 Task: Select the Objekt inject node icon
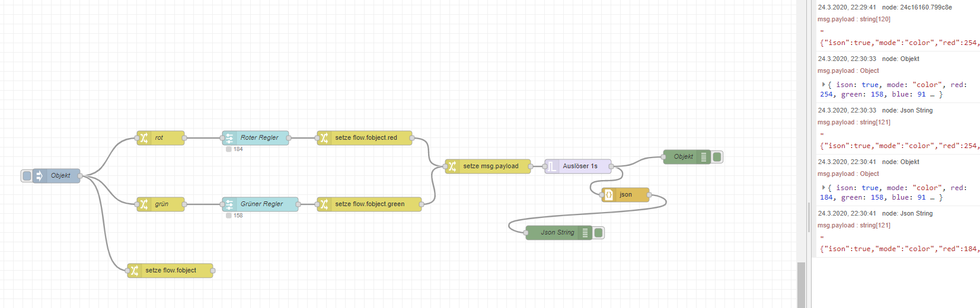(39, 176)
